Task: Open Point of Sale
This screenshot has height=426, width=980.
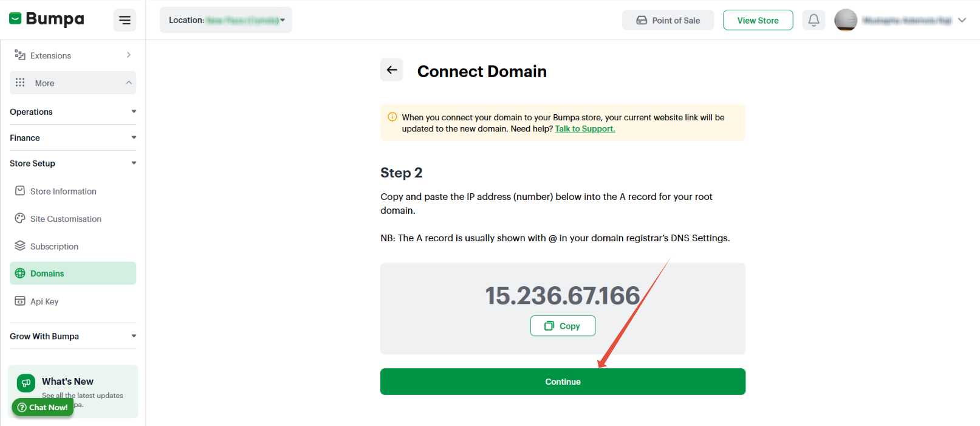Action: coord(668,20)
